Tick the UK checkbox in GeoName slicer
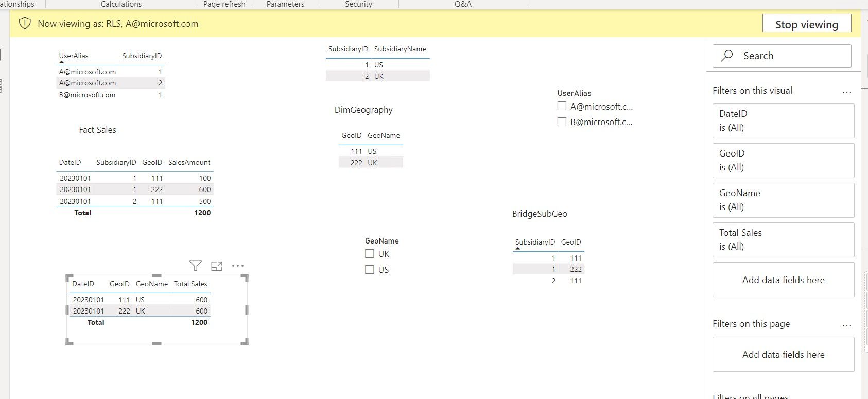 (x=369, y=253)
